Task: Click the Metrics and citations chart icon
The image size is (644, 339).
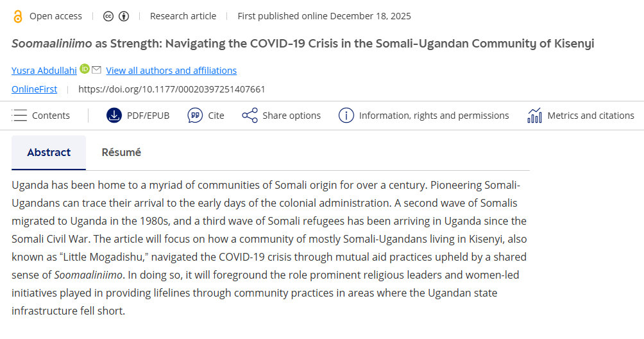Action: click(534, 116)
